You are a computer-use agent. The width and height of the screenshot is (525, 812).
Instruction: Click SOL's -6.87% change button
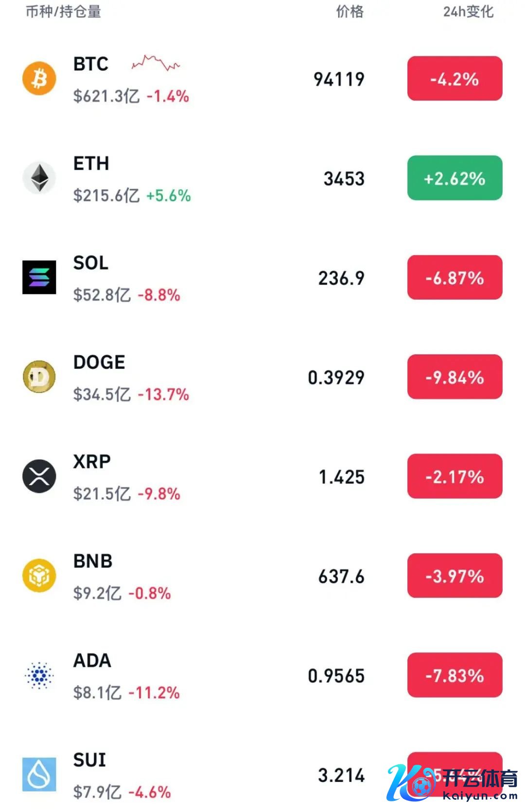(455, 278)
